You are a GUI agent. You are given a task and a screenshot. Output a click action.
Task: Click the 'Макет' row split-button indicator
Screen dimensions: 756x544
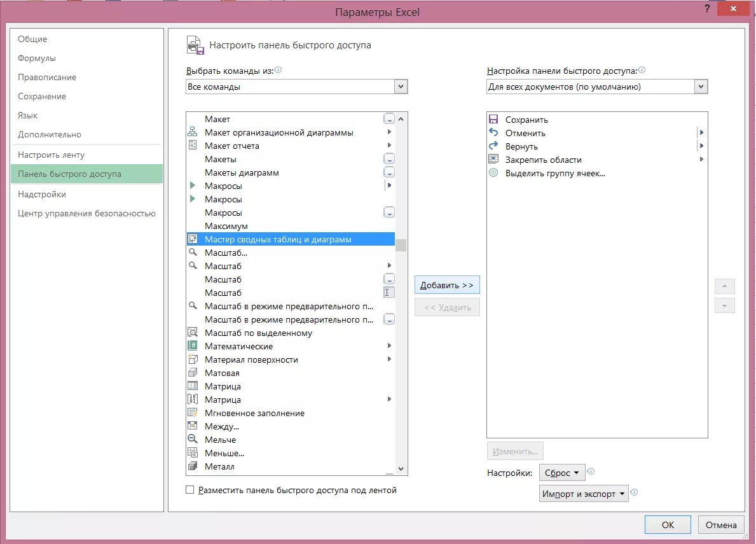click(389, 118)
